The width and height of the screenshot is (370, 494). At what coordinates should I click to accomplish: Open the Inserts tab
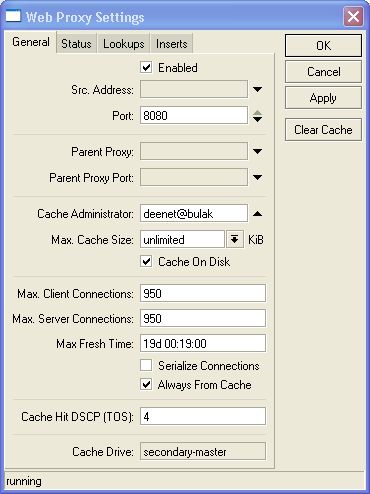[172, 43]
